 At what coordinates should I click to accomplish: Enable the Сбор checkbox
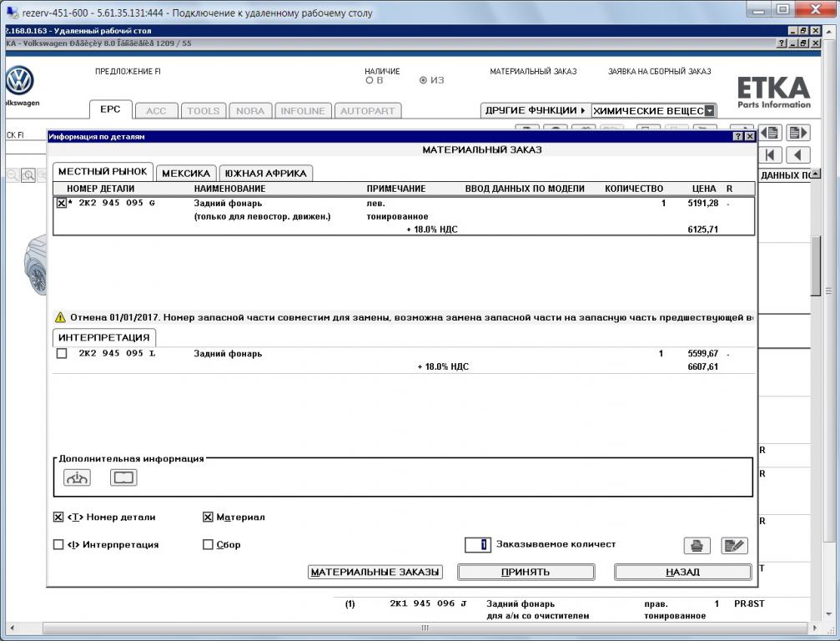208,544
